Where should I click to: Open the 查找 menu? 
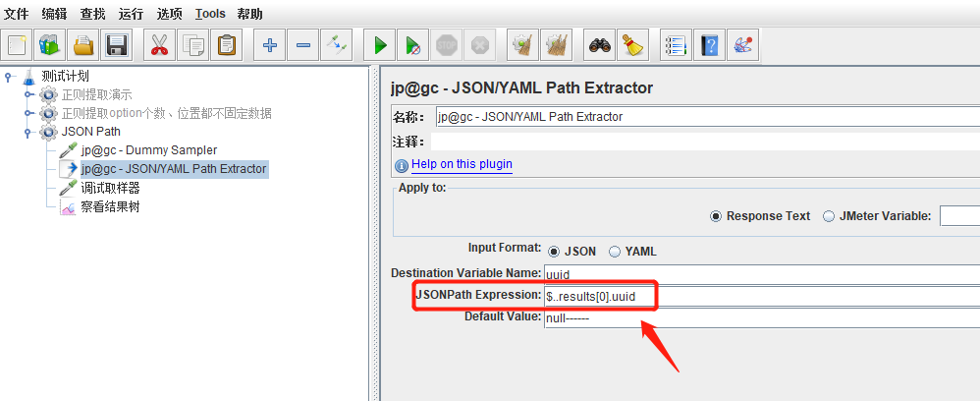point(93,14)
